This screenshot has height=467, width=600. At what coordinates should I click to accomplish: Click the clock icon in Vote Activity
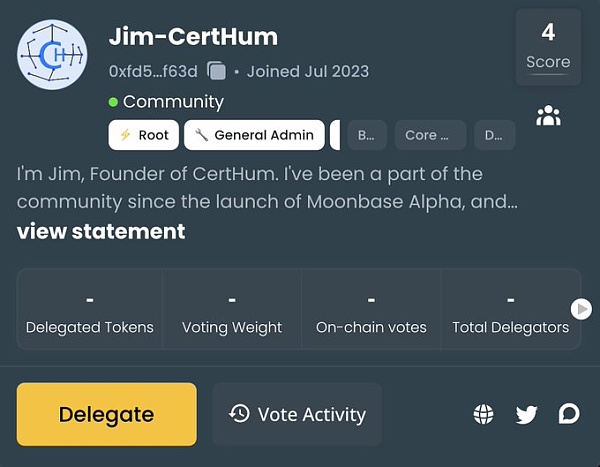(239, 414)
